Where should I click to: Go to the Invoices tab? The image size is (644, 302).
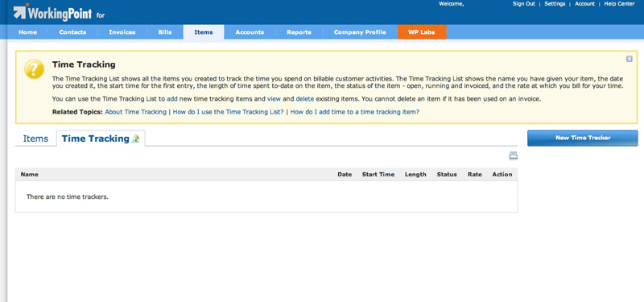(x=122, y=32)
